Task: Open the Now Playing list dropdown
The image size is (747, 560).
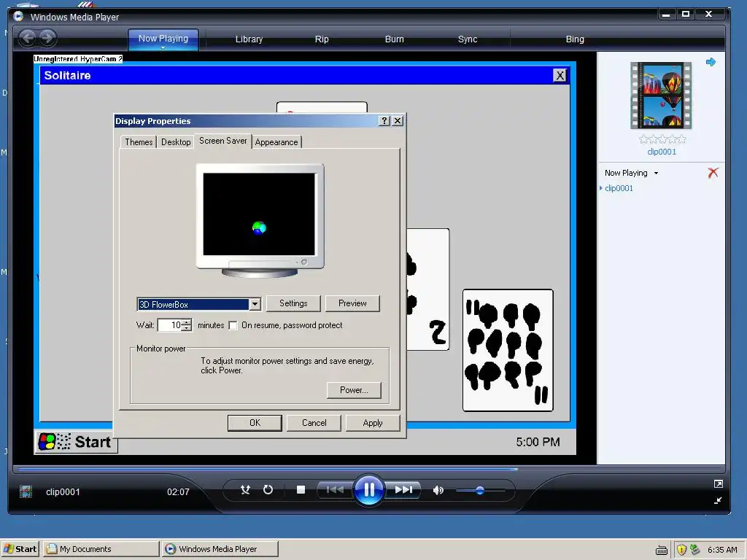Action: (656, 174)
